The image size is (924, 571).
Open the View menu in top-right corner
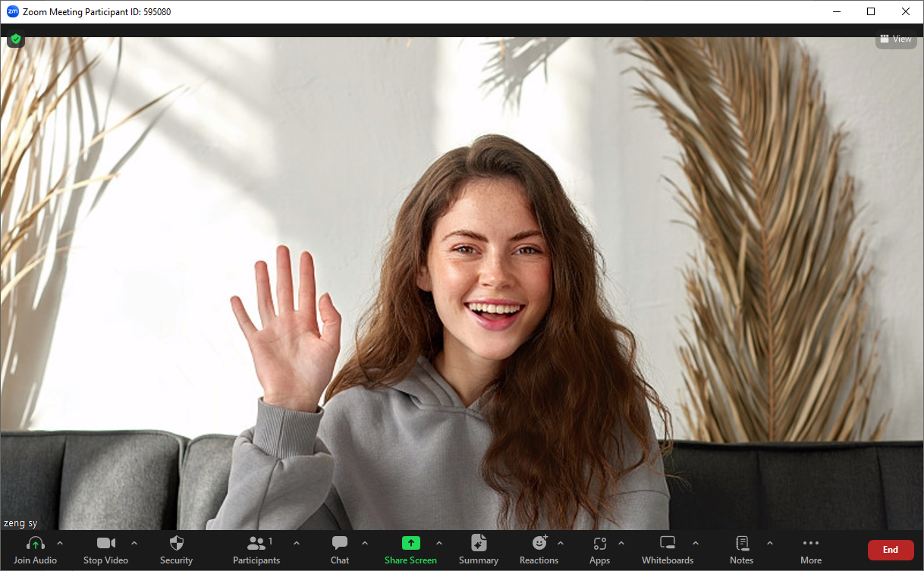pos(896,39)
